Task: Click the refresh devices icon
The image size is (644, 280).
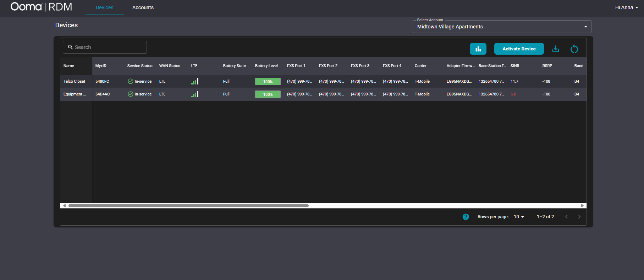Action: click(x=574, y=49)
